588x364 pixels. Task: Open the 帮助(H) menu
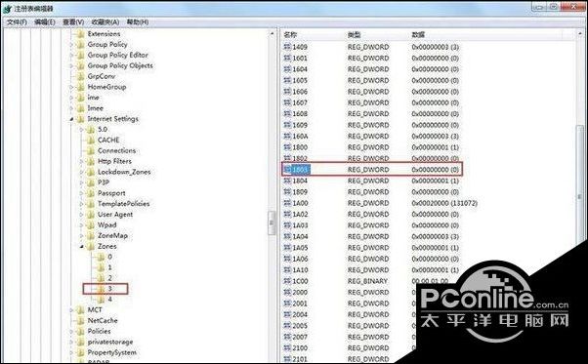(138, 22)
